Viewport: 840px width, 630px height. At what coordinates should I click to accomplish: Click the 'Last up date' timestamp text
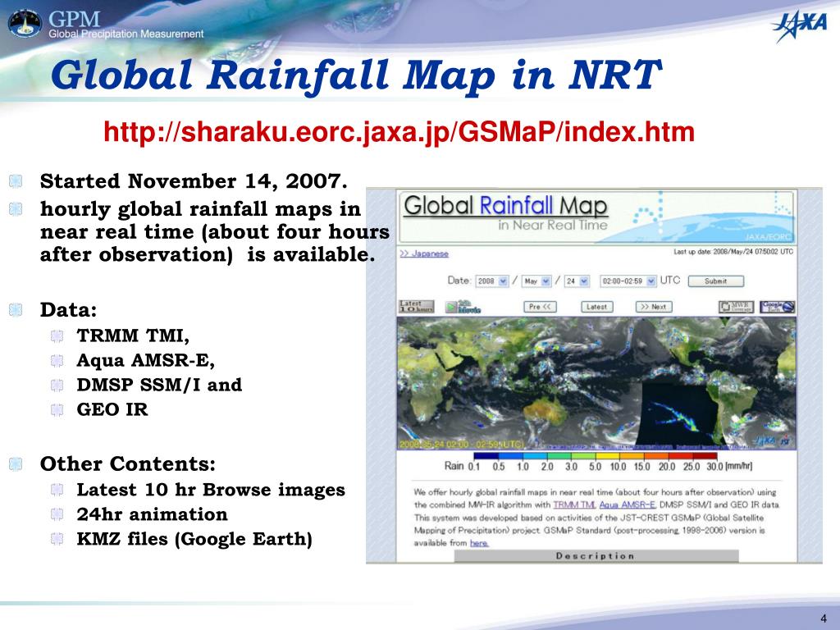(x=733, y=251)
